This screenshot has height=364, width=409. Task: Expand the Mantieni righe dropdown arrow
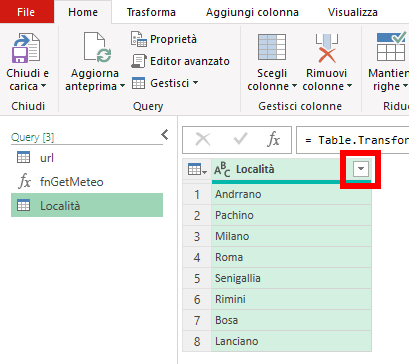pyautogui.click(x=405, y=86)
